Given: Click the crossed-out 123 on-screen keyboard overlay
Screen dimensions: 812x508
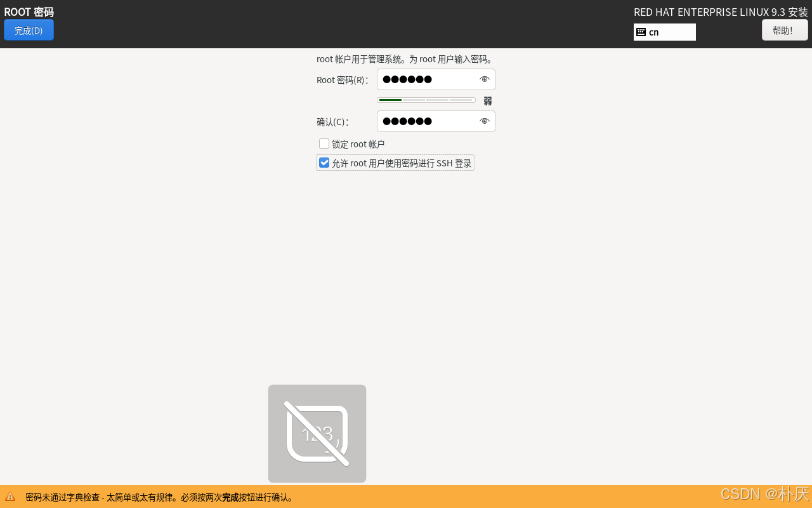Looking at the screenshot, I should click(x=317, y=434).
